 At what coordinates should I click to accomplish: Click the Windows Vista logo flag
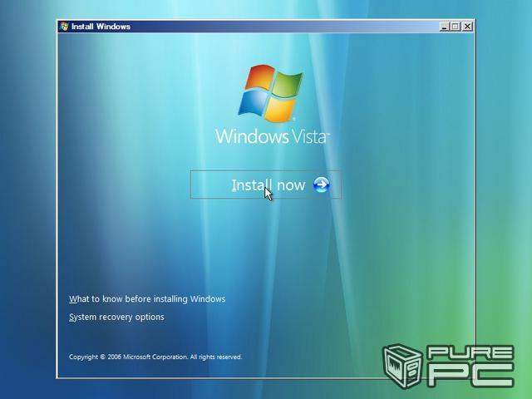[270, 93]
